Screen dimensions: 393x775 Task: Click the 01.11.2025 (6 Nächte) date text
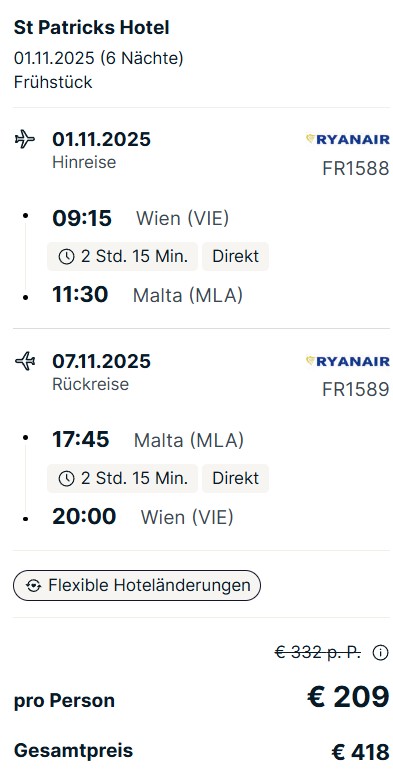click(98, 58)
